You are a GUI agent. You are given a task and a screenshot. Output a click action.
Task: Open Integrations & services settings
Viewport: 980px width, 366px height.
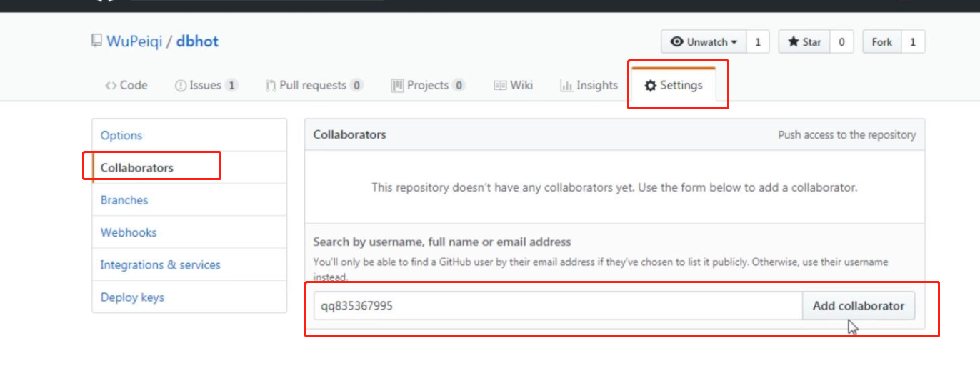(x=160, y=264)
